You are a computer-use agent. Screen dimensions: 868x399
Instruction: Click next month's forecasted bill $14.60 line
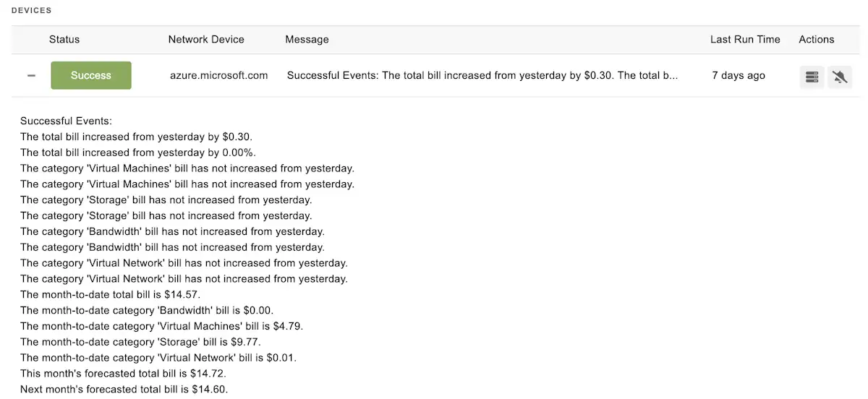point(124,390)
